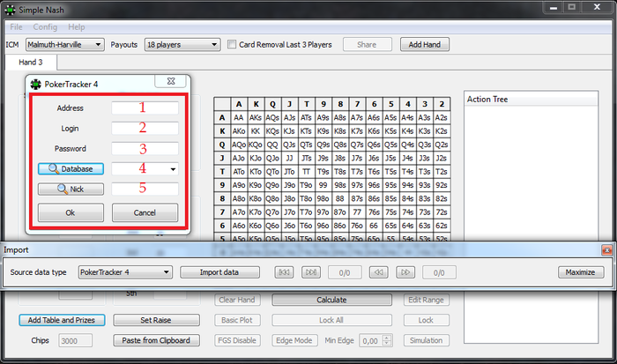Select A2s cell in hand matrix

(x=442, y=117)
